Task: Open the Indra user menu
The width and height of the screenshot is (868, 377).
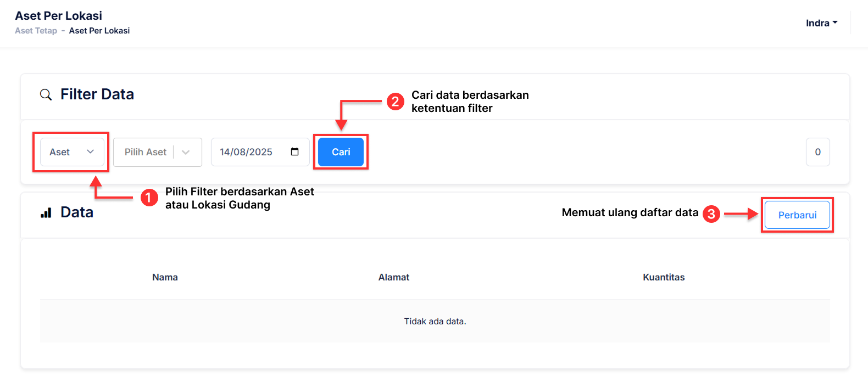Action: [x=821, y=23]
